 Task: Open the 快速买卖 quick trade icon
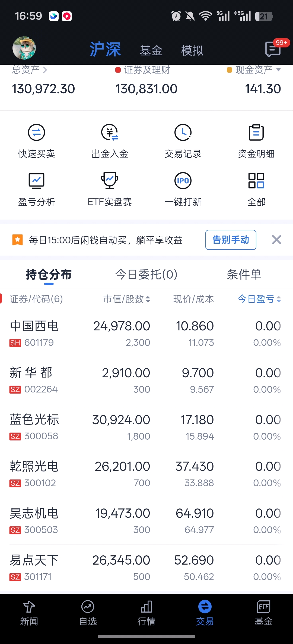click(37, 133)
